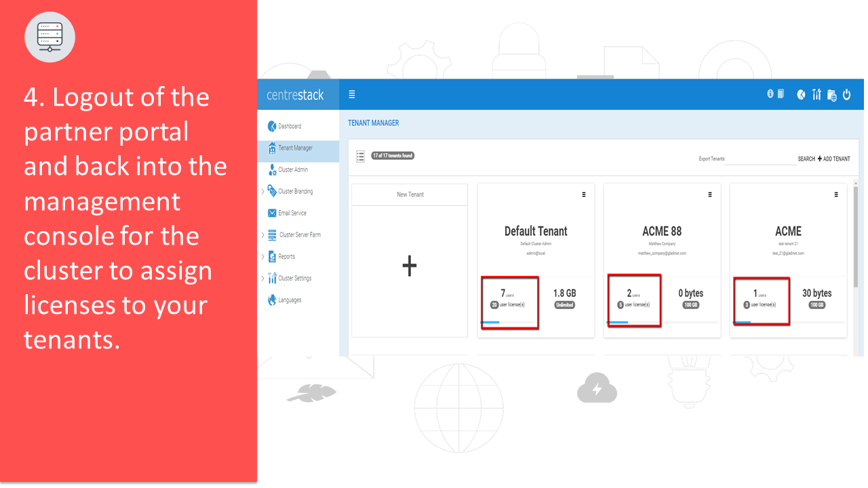This screenshot has height=488, width=868.
Task: Open Cluster Admin via its sidebar icon
Action: 272,169
